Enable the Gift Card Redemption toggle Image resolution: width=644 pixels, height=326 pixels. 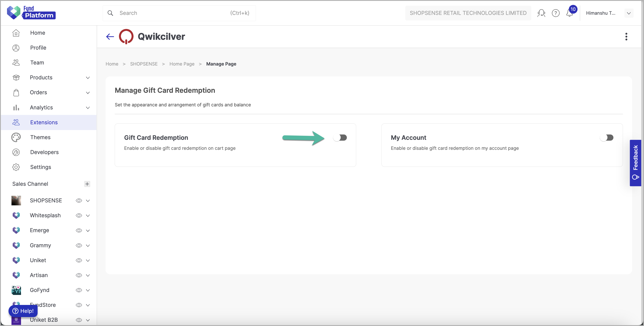[x=340, y=138]
